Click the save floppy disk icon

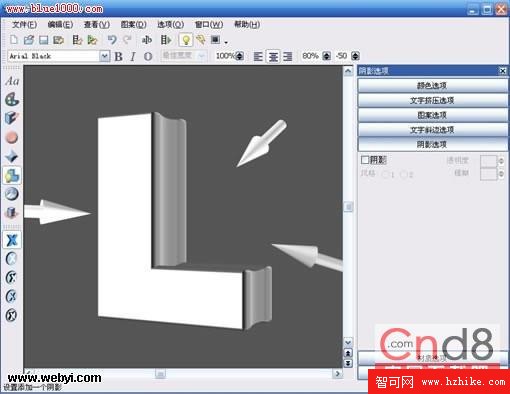pyautogui.click(x=44, y=40)
